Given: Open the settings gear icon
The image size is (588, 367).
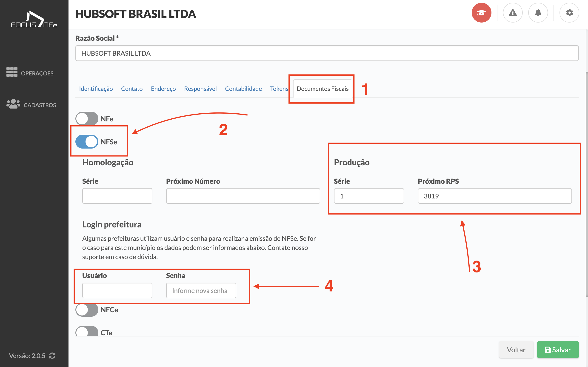Looking at the screenshot, I should (569, 13).
